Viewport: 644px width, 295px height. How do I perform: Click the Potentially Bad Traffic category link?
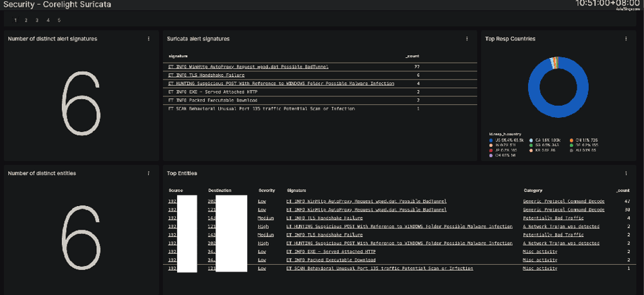553,218
